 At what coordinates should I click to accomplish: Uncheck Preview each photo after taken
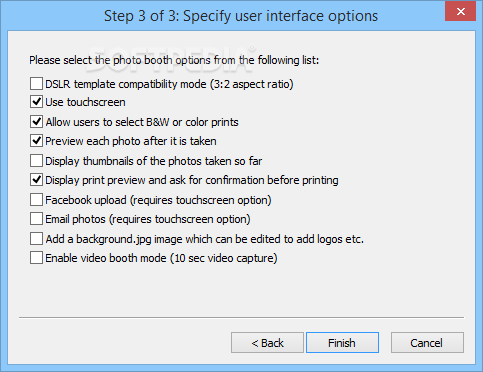[x=36, y=141]
